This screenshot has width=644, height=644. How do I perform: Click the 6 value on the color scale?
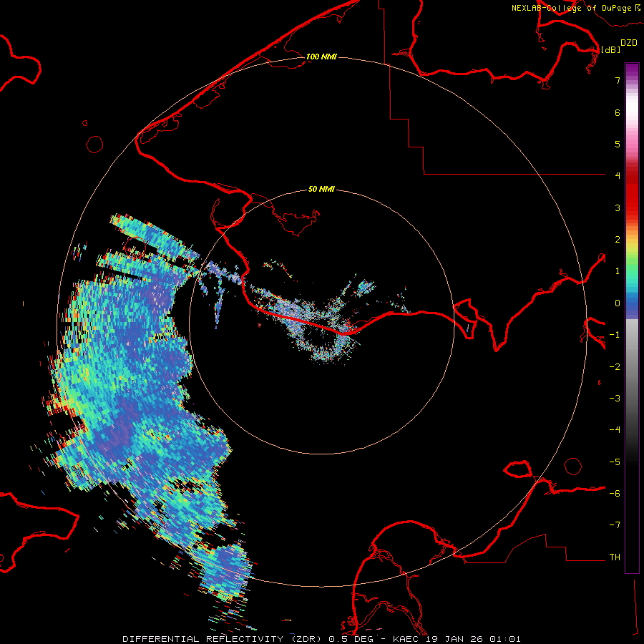(618, 112)
